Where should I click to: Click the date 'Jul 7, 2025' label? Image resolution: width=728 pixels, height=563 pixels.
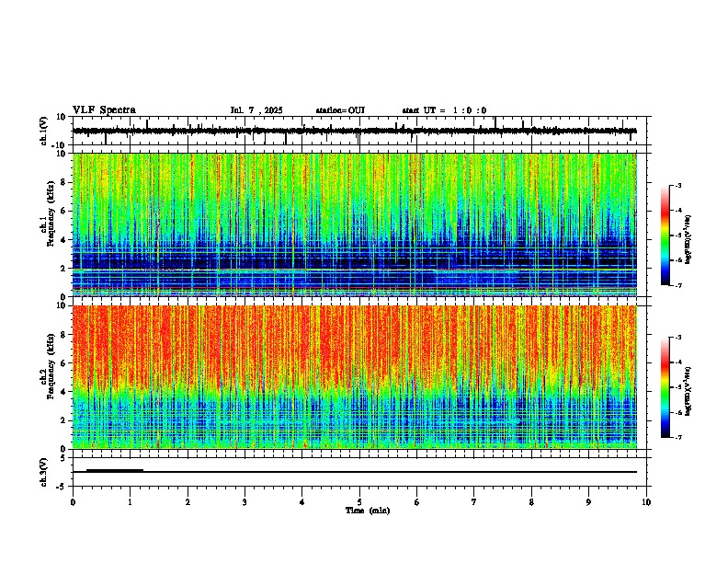tap(256, 110)
